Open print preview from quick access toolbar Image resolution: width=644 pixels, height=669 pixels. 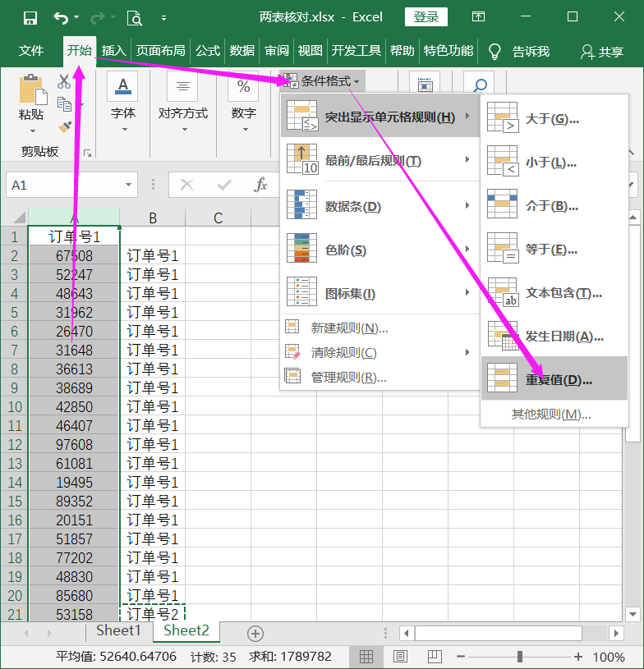click(x=135, y=18)
